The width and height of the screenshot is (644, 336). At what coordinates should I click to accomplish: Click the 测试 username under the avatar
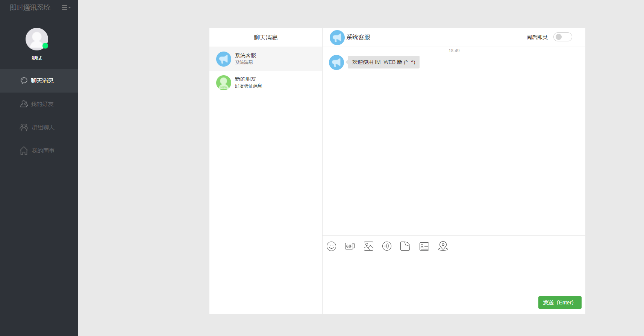pyautogui.click(x=37, y=58)
